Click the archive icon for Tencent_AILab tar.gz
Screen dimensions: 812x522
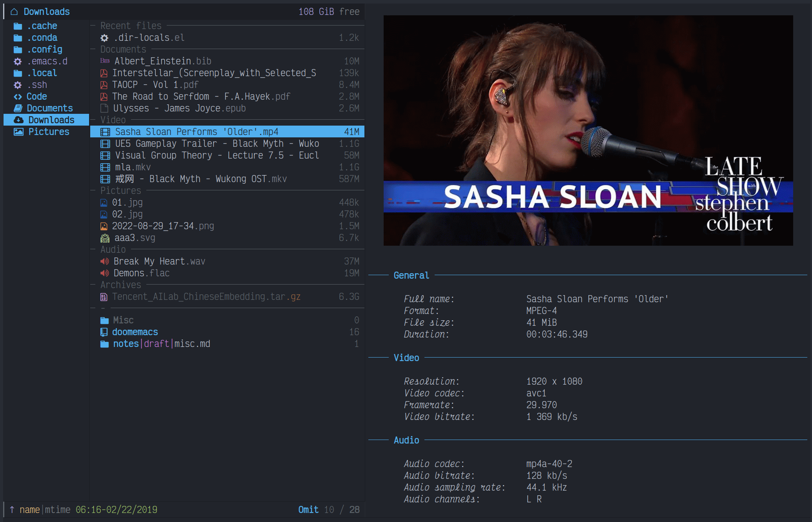pos(104,297)
